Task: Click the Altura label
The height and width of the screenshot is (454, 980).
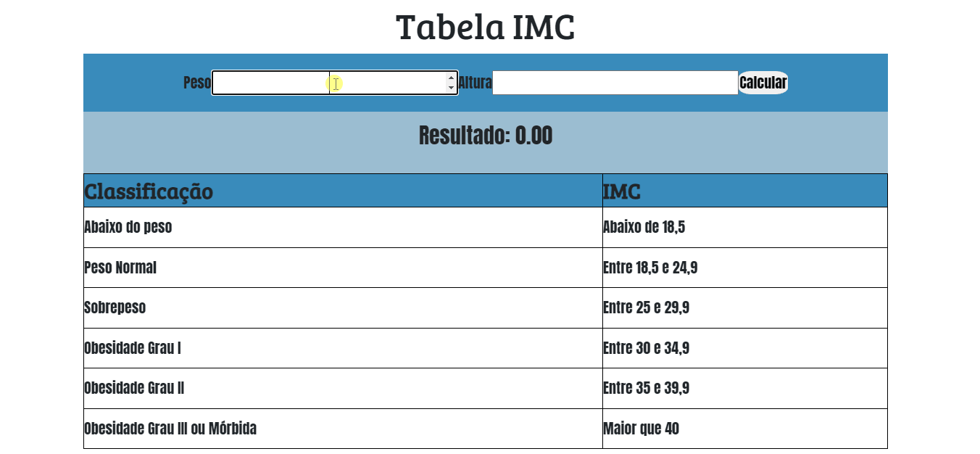Action: [x=475, y=83]
